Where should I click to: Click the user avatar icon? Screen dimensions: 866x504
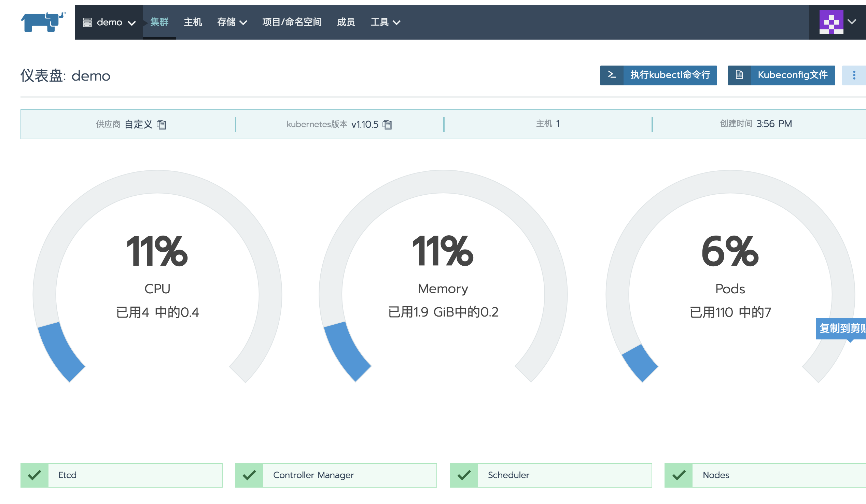coord(831,22)
